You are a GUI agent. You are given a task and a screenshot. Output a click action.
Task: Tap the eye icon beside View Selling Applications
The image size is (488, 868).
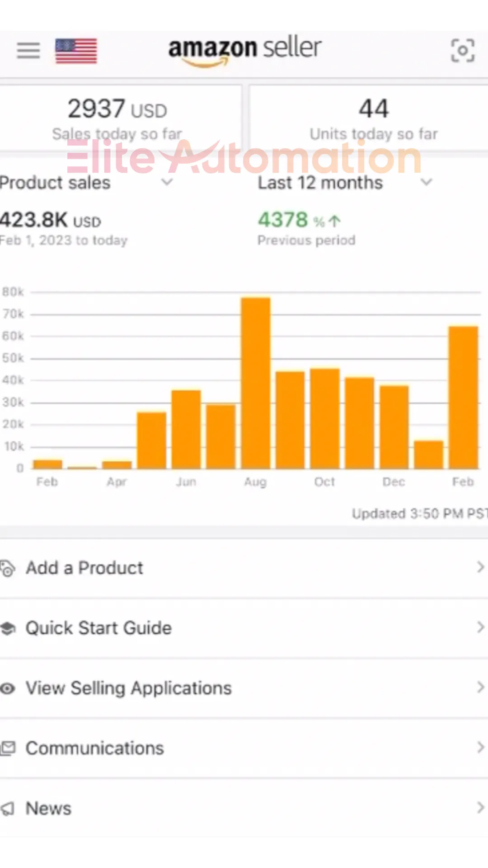[x=7, y=689]
